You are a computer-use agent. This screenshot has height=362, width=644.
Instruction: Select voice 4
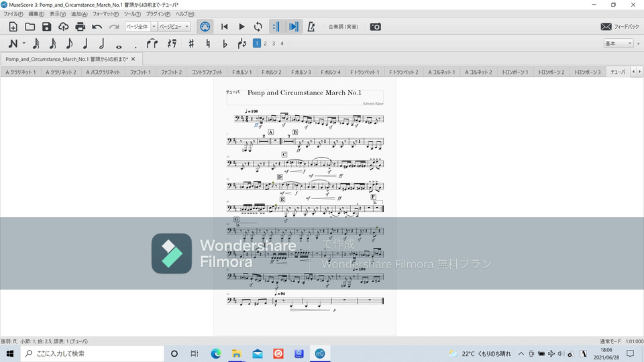click(282, 43)
